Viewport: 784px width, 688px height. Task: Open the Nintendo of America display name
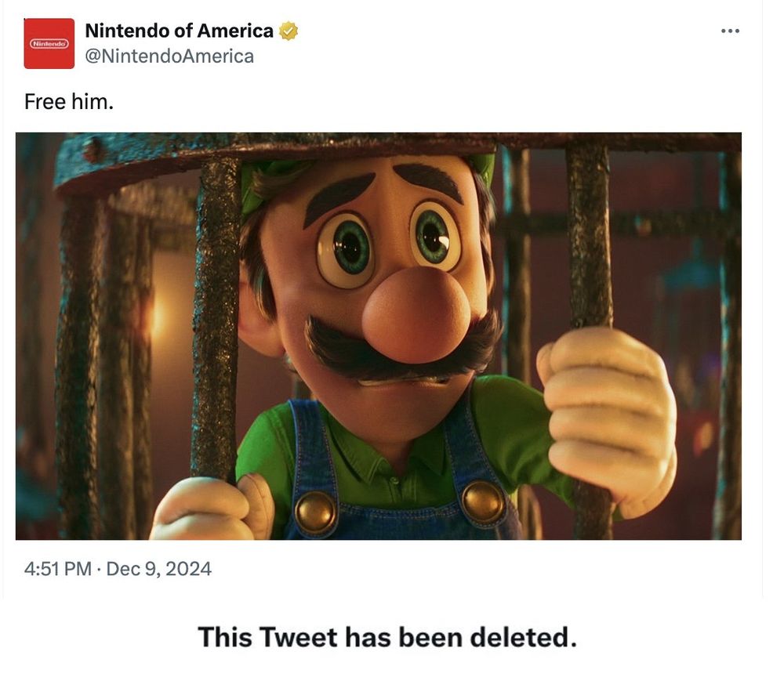pyautogui.click(x=179, y=31)
